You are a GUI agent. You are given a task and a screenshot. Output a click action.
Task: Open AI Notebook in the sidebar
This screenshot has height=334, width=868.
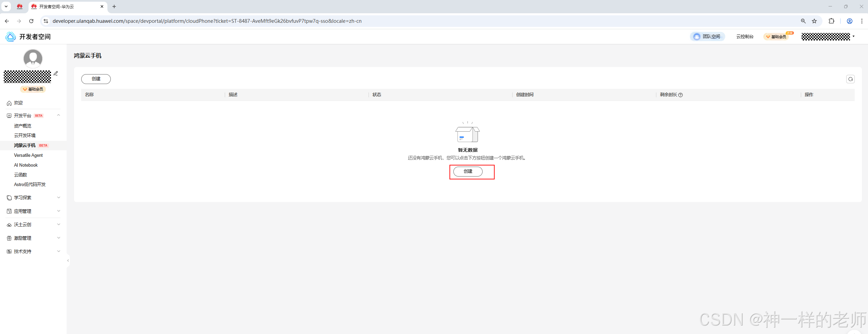(x=26, y=165)
